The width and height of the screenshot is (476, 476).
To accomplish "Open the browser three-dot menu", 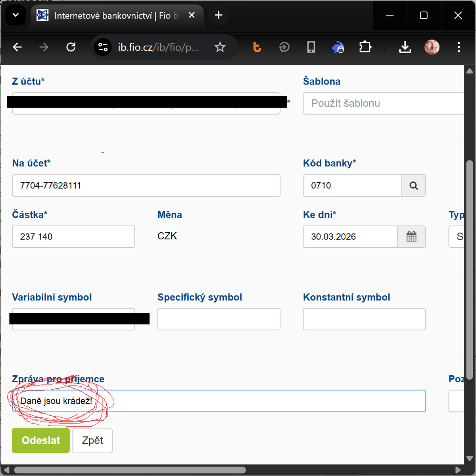I will (x=459, y=47).
